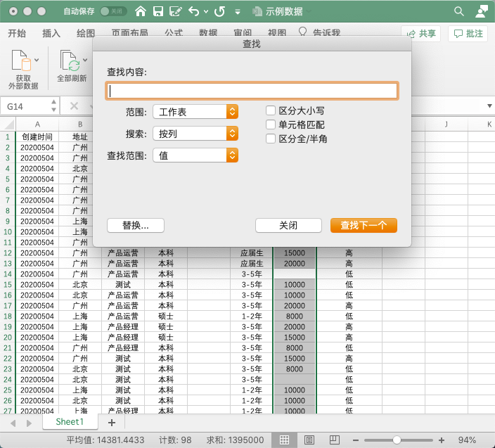Check the 单元格匹配 option
The image size is (495, 448).
(270, 124)
